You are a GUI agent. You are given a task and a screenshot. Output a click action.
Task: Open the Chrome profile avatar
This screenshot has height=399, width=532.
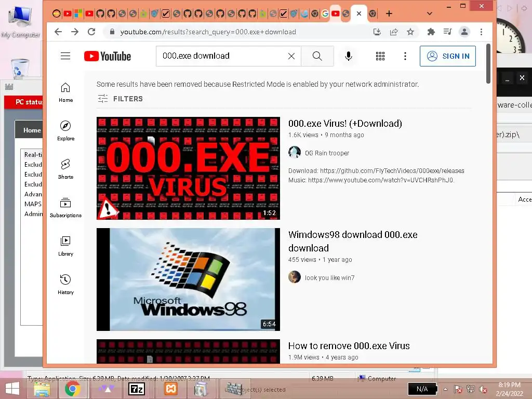point(464,32)
